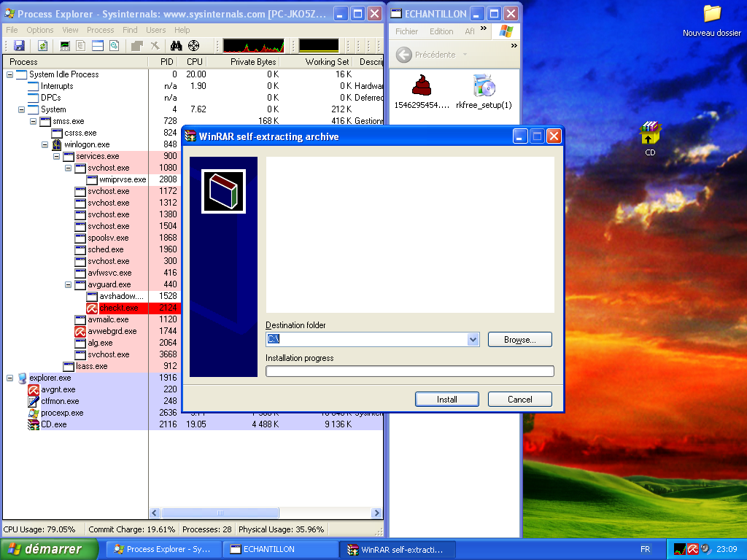Click the Refresh Now toolbar icon

tap(42, 46)
